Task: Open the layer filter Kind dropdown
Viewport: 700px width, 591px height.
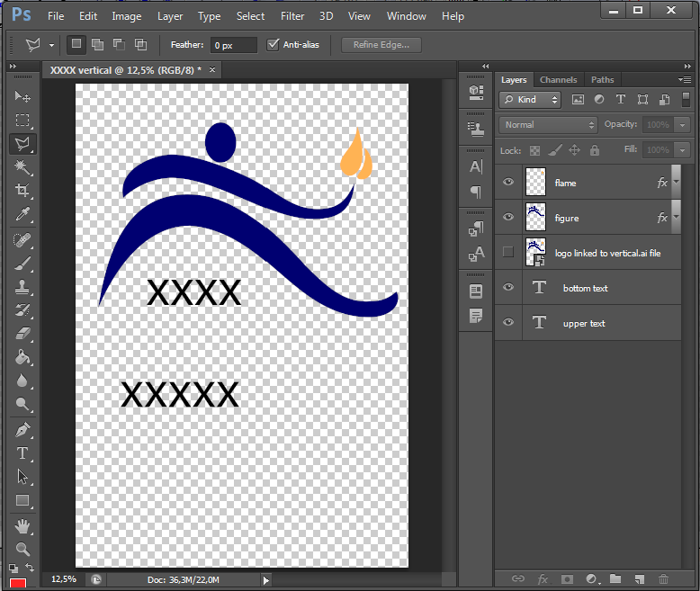Action: click(531, 100)
